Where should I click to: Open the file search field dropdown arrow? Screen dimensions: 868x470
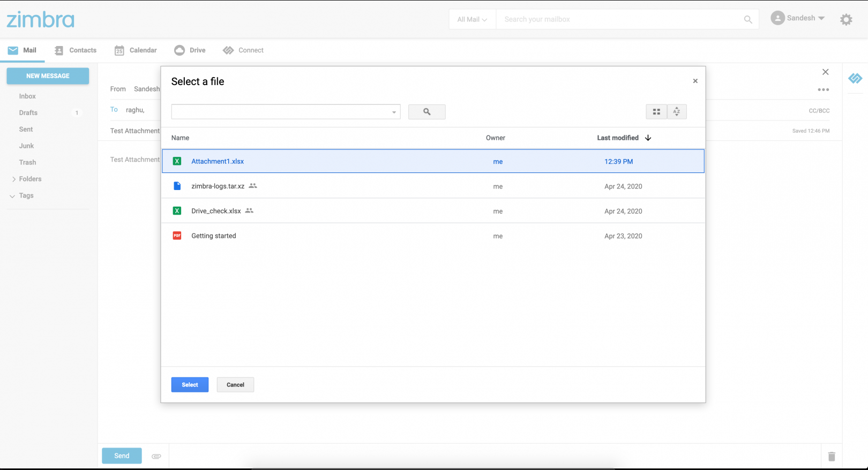click(x=394, y=112)
